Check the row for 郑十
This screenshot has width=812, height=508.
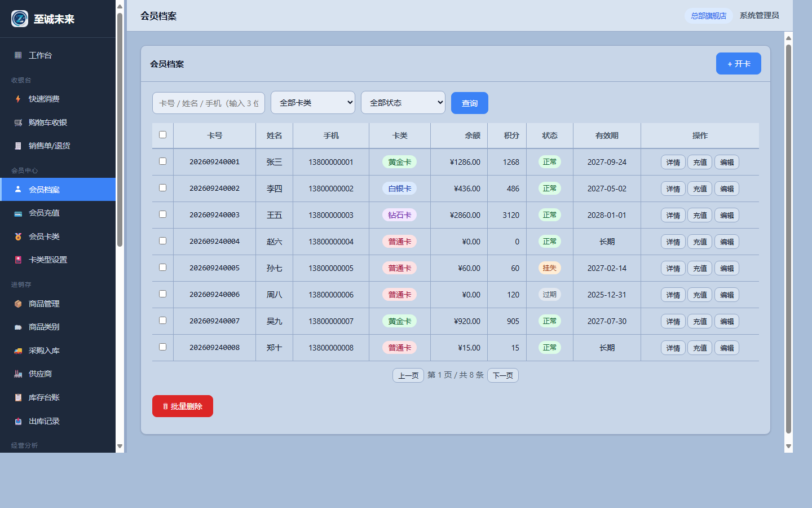point(162,347)
